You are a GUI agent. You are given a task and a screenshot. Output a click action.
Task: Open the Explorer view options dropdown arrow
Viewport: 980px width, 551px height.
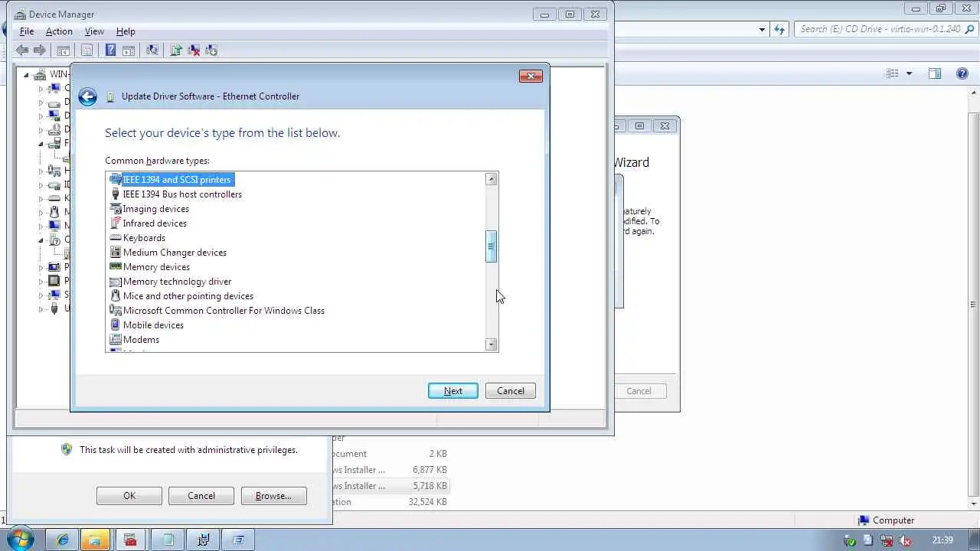pos(909,73)
